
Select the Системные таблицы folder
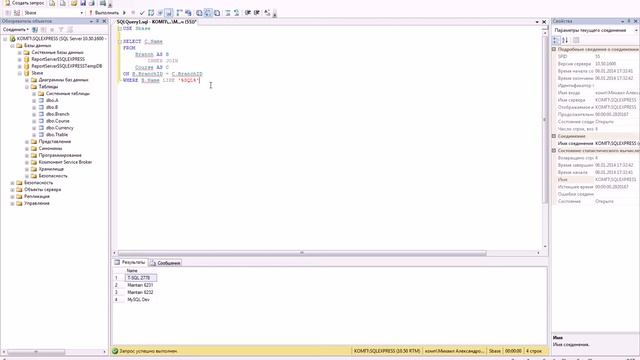click(x=68, y=93)
